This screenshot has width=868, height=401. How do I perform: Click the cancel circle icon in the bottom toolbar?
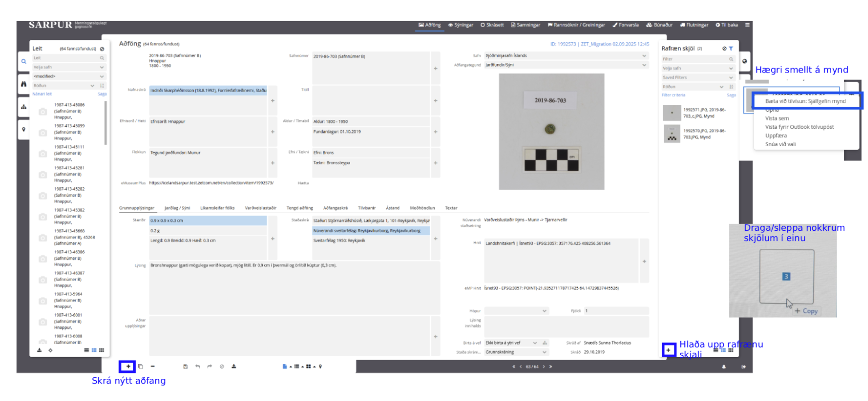(222, 366)
